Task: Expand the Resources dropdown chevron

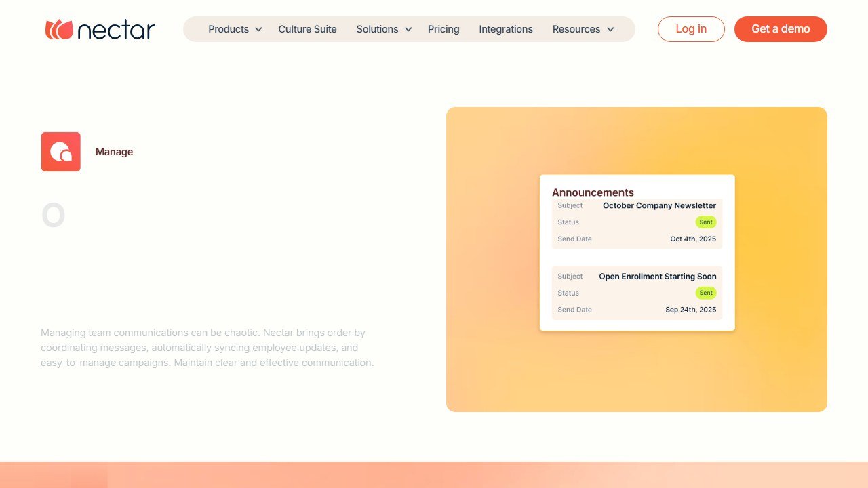Action: 610,29
